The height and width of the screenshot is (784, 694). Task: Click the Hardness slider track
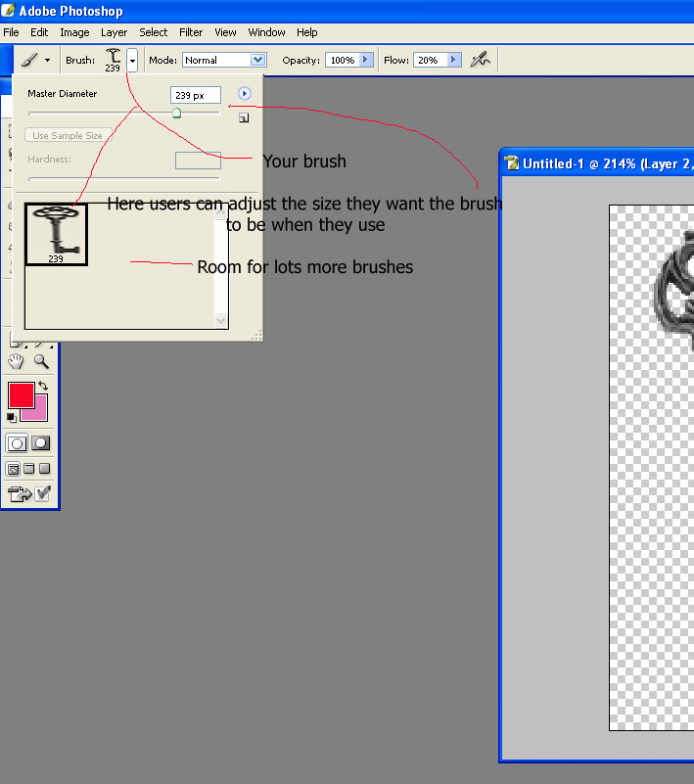click(124, 178)
